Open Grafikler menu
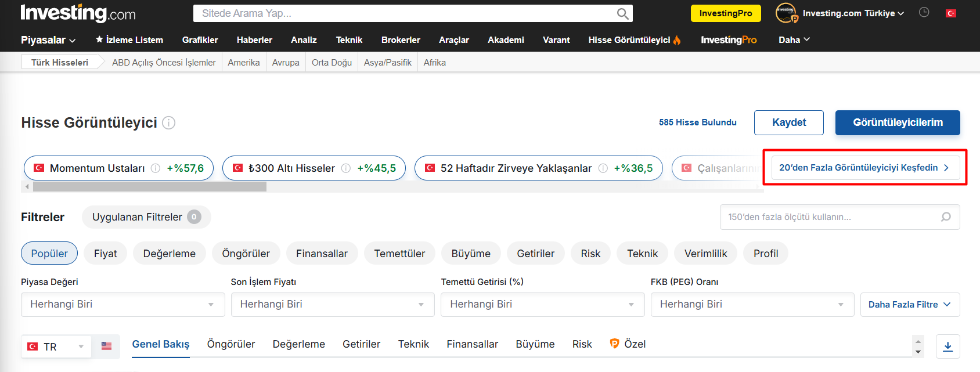980x372 pixels. point(200,39)
